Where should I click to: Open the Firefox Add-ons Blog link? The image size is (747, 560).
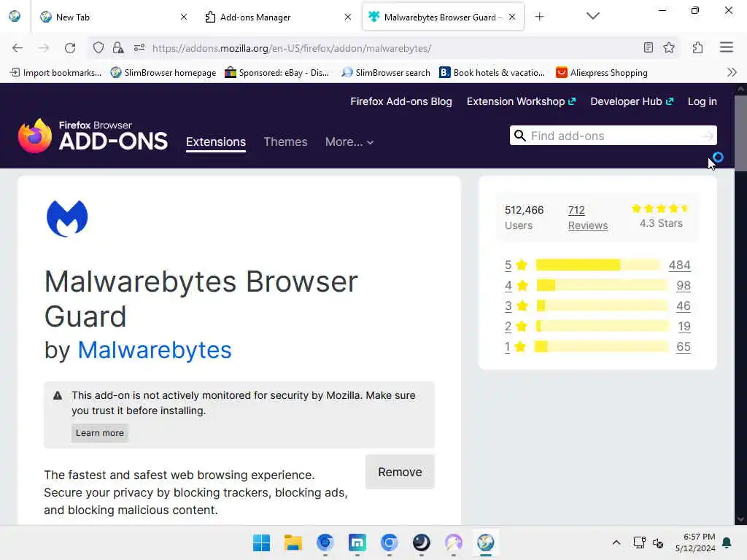(401, 101)
